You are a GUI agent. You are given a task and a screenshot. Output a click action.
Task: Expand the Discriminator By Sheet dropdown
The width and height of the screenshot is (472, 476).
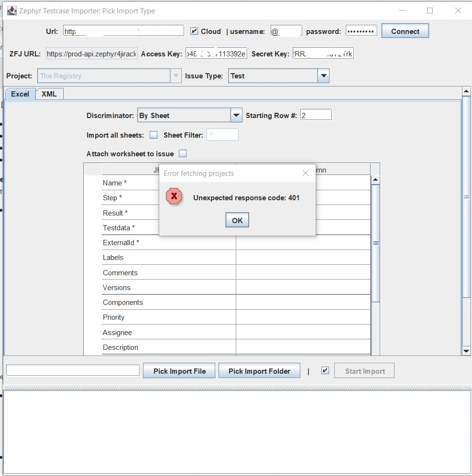pyautogui.click(x=236, y=115)
